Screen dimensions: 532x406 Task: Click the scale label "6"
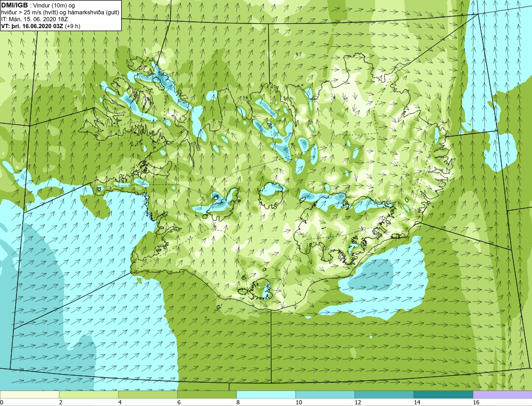[x=179, y=402]
